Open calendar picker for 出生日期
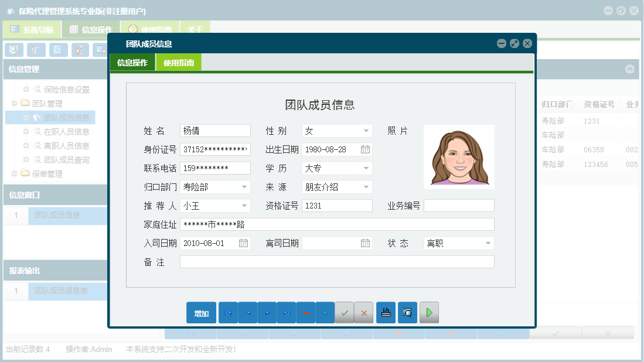Image resolution: width=644 pixels, height=362 pixels. (x=365, y=150)
